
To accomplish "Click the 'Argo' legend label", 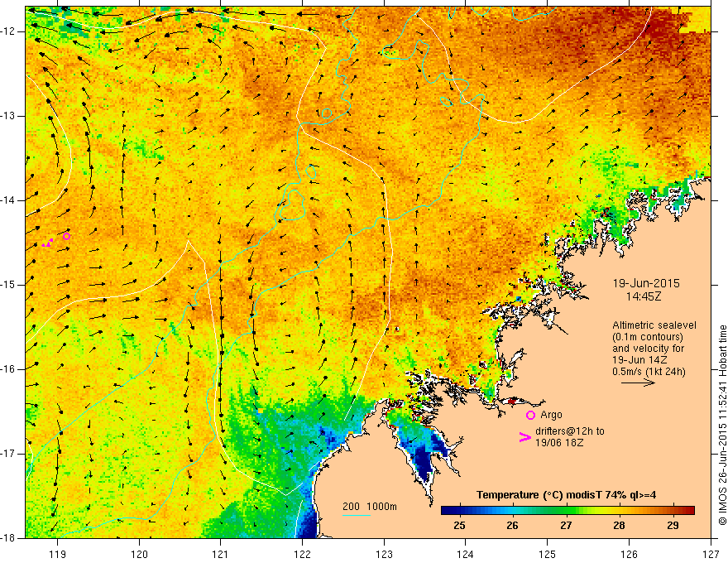I will click(551, 415).
